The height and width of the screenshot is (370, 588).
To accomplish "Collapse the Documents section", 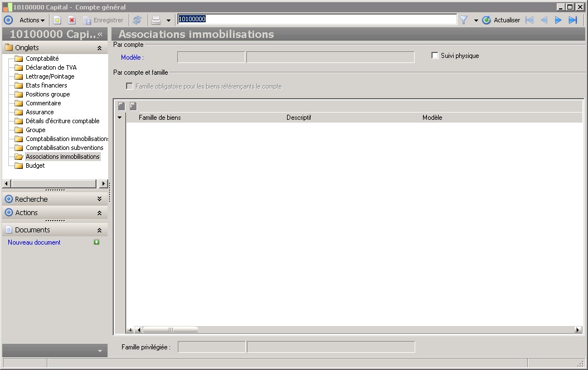I will (x=99, y=230).
